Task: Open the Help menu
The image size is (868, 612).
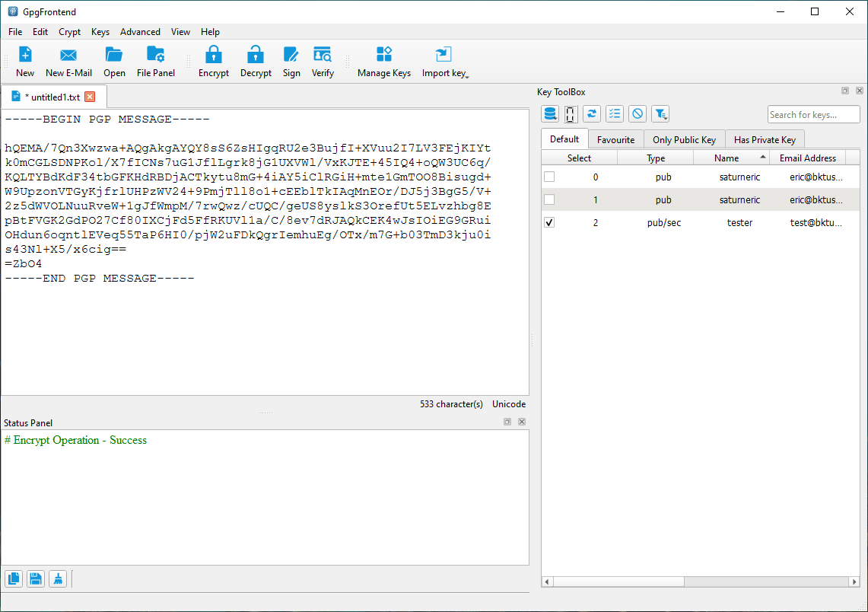Action: pyautogui.click(x=211, y=31)
